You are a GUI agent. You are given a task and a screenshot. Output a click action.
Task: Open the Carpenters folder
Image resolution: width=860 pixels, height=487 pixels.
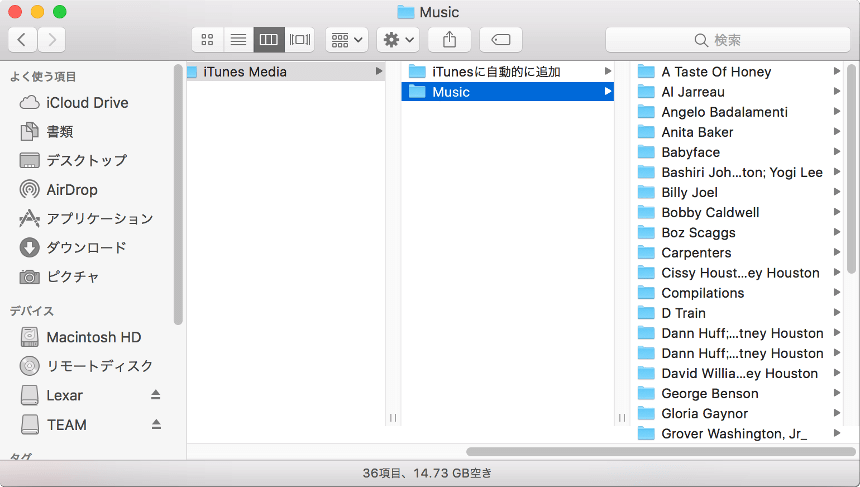point(696,253)
